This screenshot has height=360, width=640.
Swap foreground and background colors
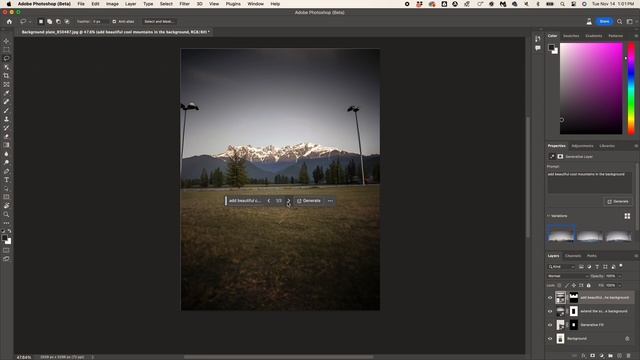click(x=9, y=231)
